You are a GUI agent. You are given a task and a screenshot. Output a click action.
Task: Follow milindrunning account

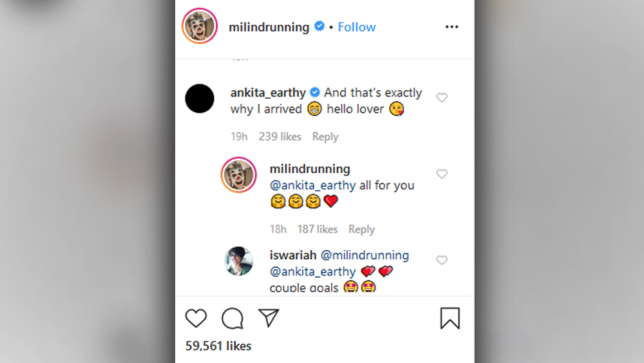point(357,27)
